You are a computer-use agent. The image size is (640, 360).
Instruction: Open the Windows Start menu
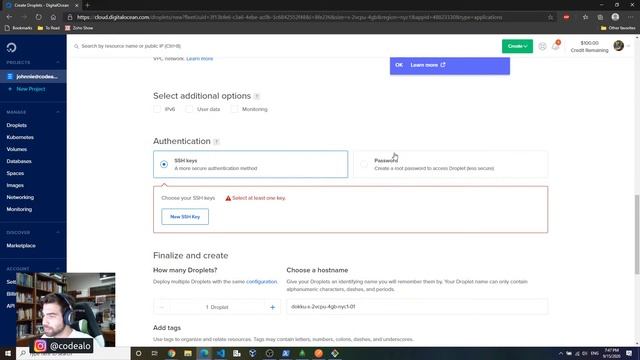point(7,353)
